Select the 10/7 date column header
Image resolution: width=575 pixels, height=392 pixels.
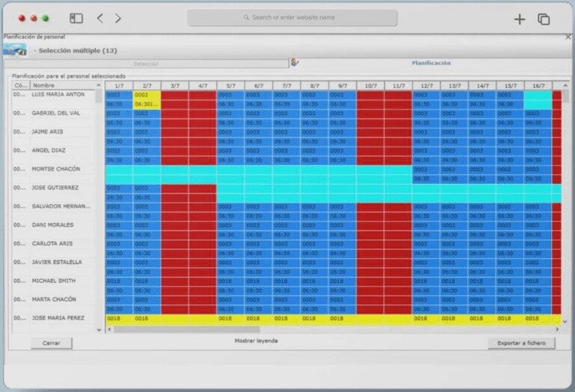(x=371, y=86)
